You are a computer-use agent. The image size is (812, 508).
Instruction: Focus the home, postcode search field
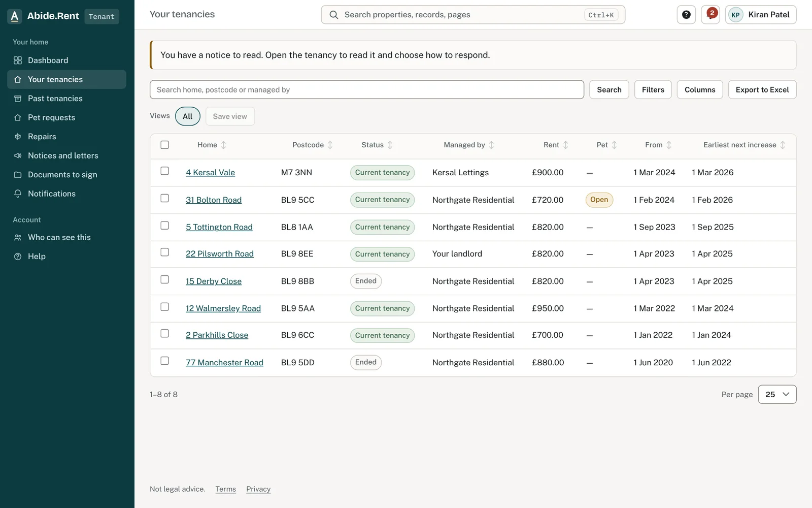367,89
